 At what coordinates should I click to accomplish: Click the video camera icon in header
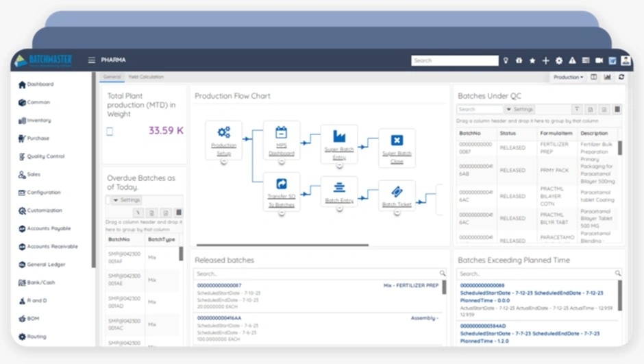(x=599, y=60)
